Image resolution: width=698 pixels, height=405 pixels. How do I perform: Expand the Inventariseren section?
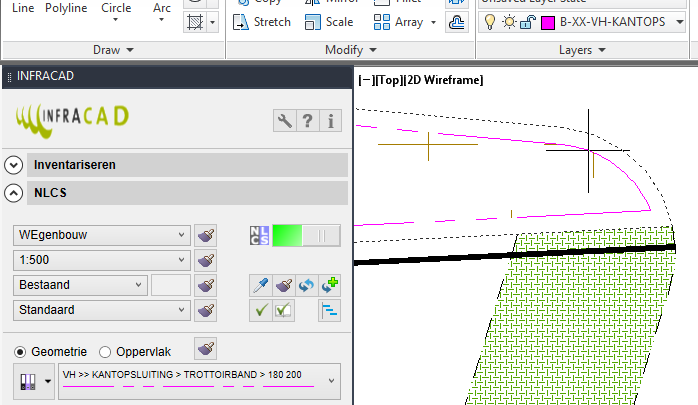point(14,165)
